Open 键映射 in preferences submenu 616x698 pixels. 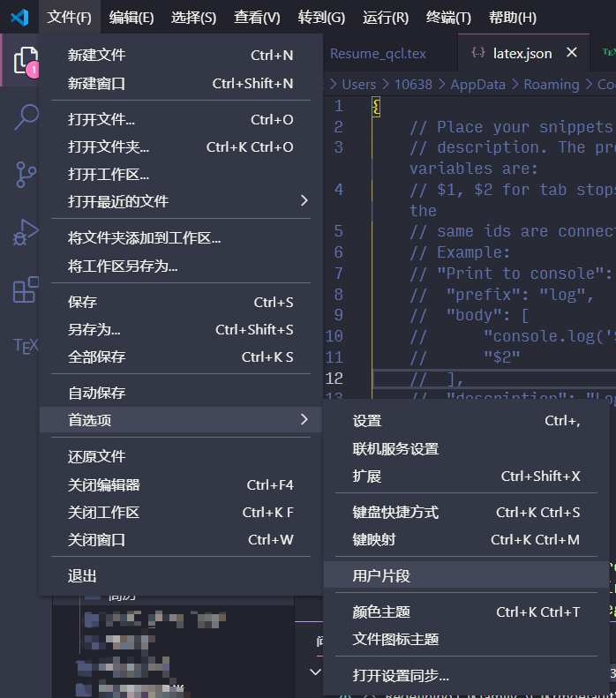(x=466, y=539)
